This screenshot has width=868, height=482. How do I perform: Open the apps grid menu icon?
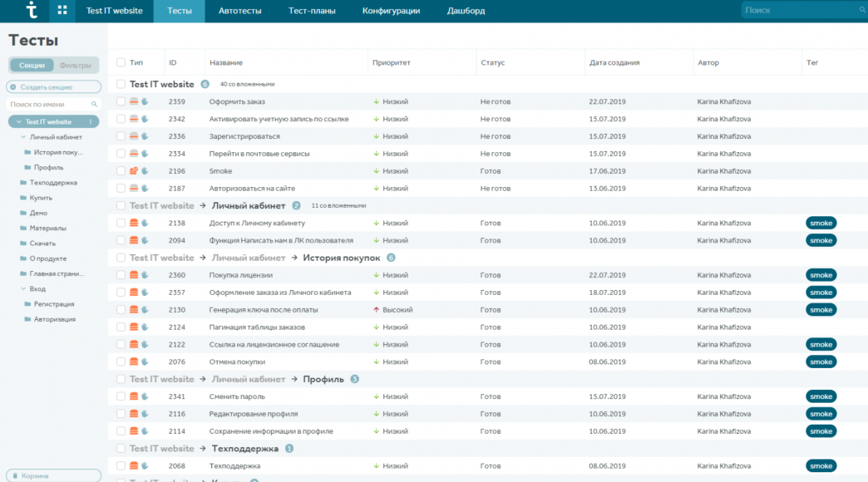click(62, 11)
